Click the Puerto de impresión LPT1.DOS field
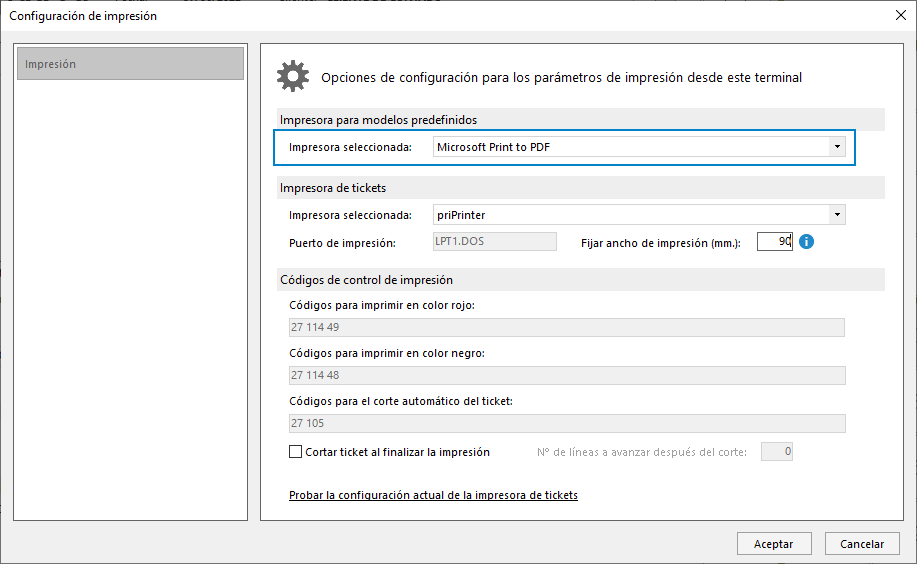The image size is (917, 564). (x=495, y=241)
